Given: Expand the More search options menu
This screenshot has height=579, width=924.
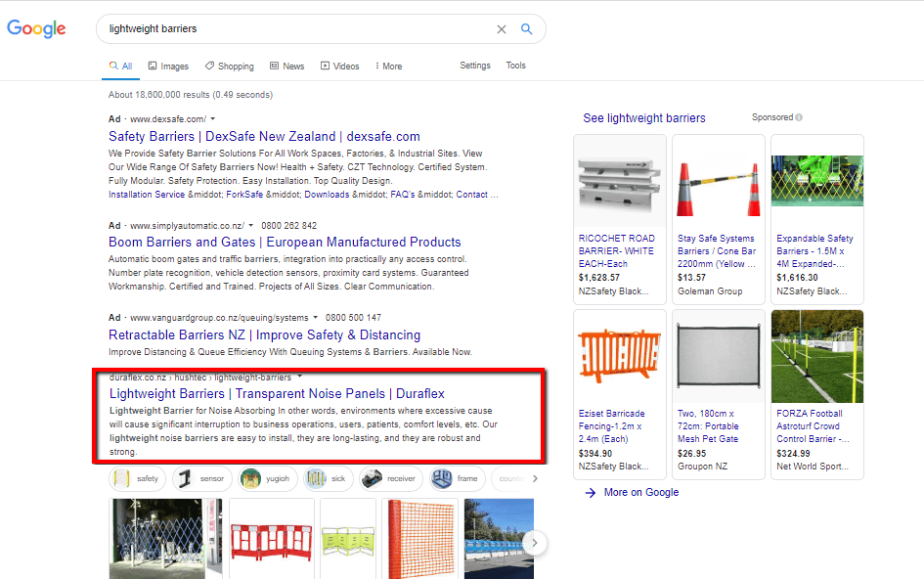Looking at the screenshot, I should pos(389,67).
